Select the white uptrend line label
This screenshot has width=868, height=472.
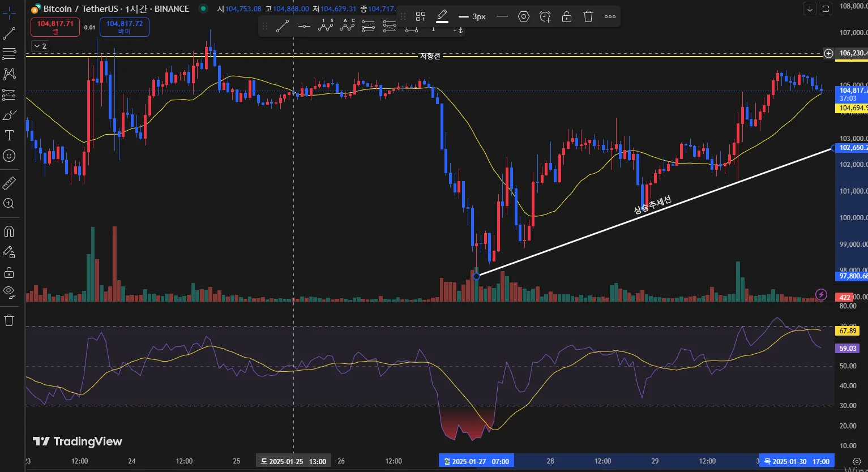(652, 204)
